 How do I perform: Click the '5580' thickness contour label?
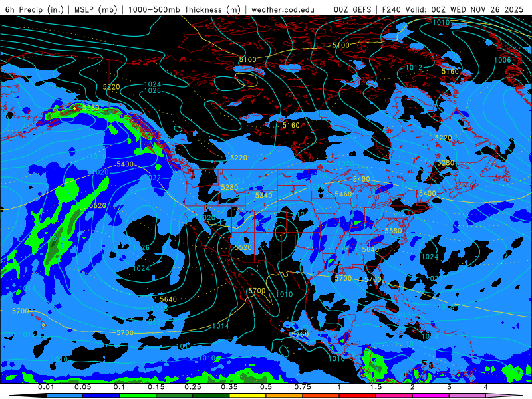tap(393, 231)
